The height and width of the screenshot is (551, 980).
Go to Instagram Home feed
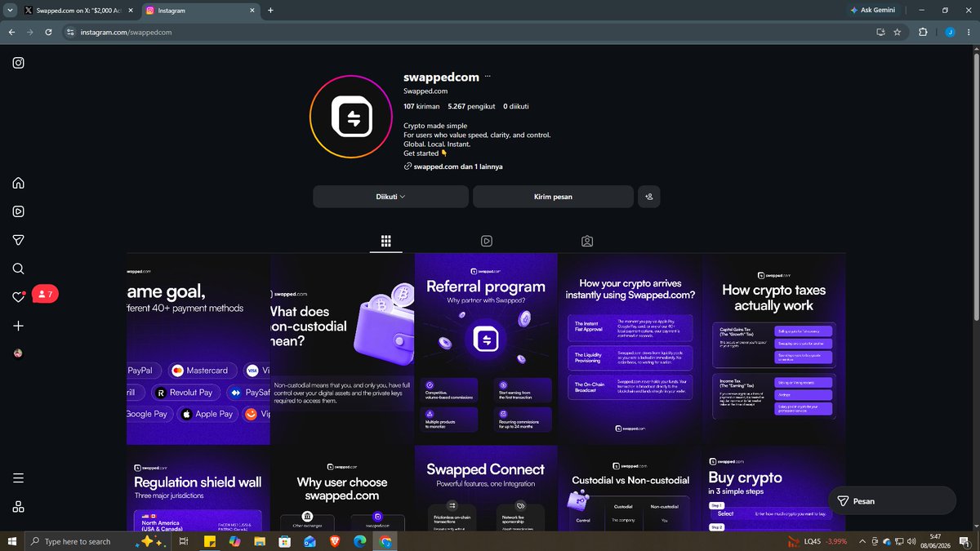18,183
